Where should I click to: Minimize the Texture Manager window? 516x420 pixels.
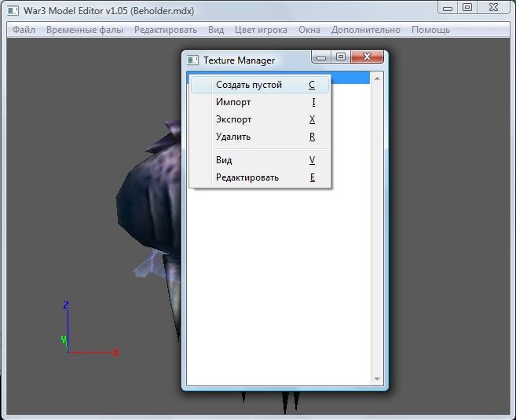pos(321,57)
